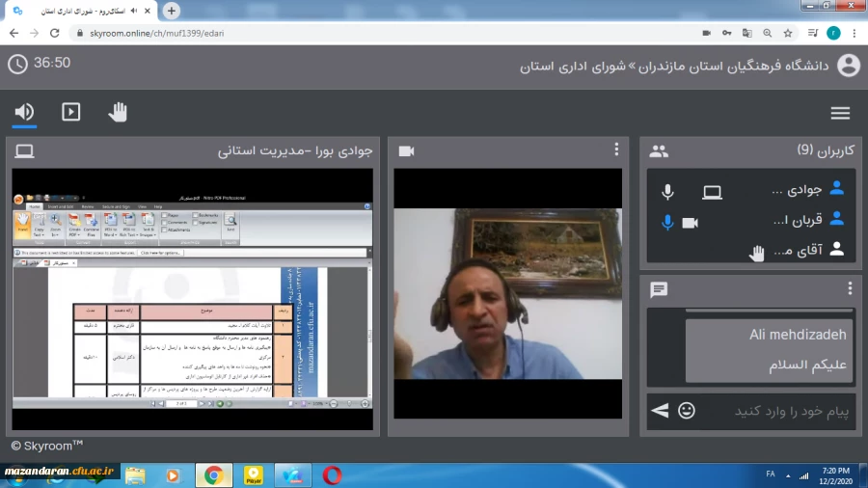Open the emoji picker in chat
This screenshot has height=488, width=868.
coord(686,411)
